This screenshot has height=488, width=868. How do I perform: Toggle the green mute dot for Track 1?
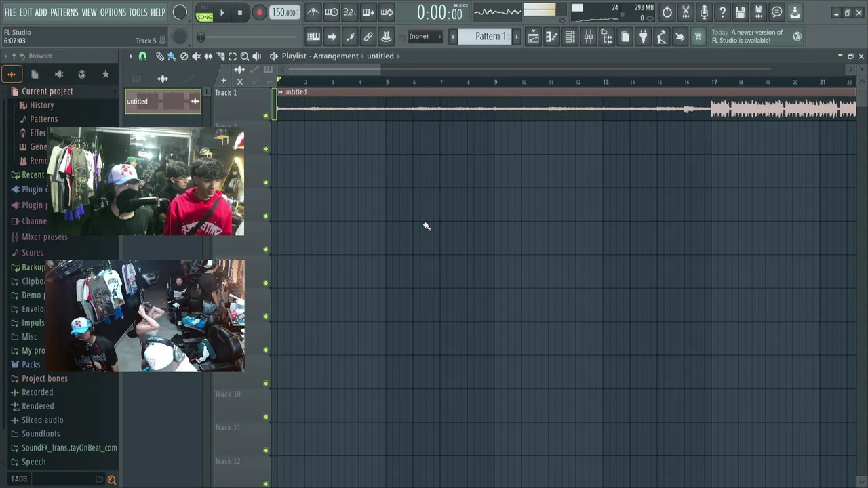coord(266,116)
